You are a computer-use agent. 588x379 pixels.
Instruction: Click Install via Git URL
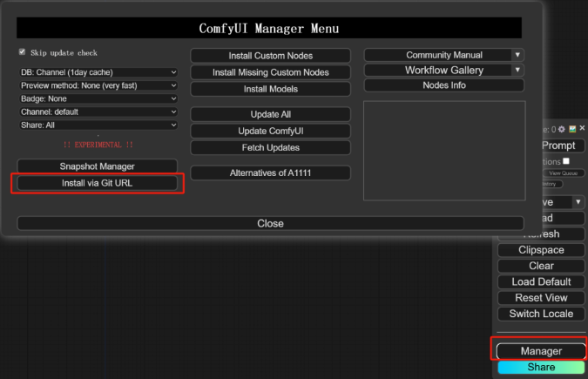[x=97, y=183]
